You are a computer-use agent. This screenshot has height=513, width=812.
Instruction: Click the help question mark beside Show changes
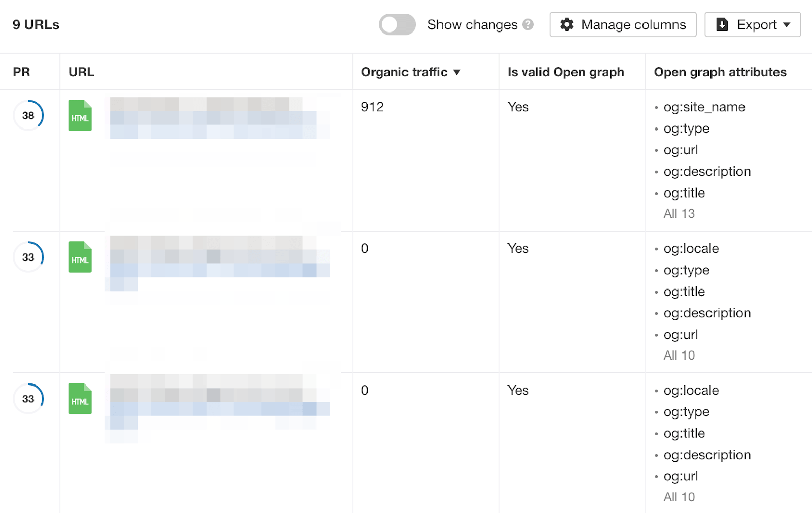coord(528,24)
